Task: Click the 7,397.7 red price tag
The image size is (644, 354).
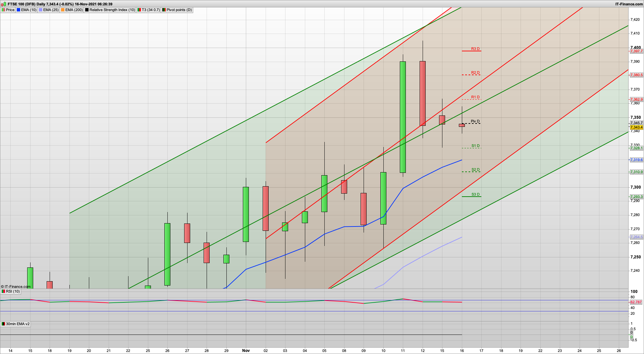Action: click(x=636, y=51)
